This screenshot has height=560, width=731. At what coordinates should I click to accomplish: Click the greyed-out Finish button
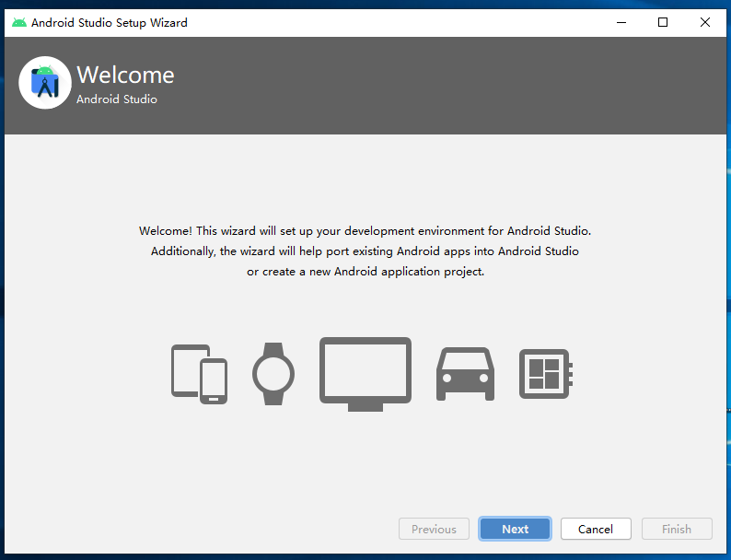coord(677,529)
